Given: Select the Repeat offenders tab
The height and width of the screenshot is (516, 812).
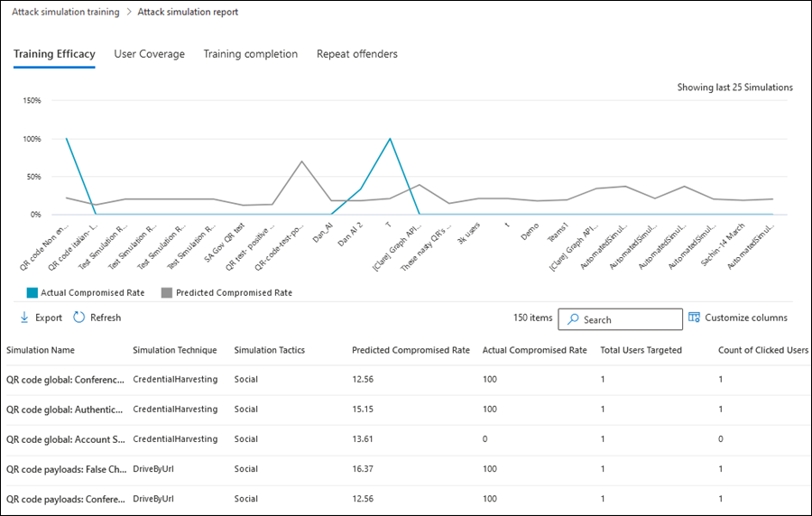Looking at the screenshot, I should (x=356, y=54).
